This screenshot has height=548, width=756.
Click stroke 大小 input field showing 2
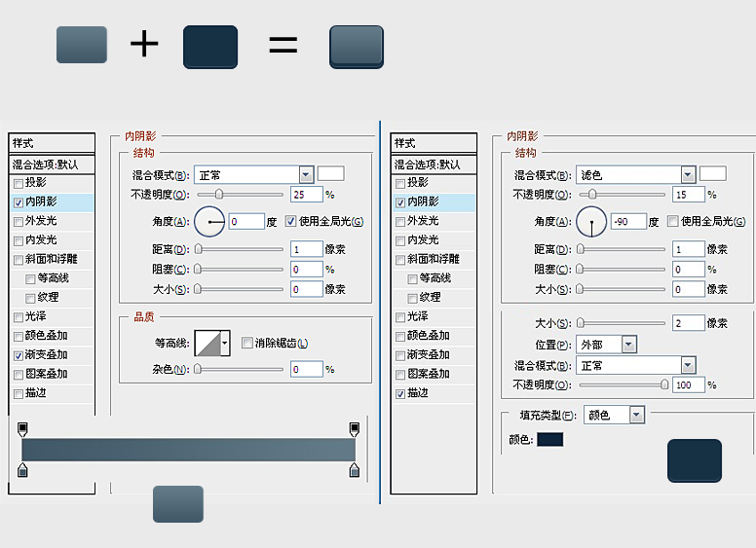(x=689, y=323)
